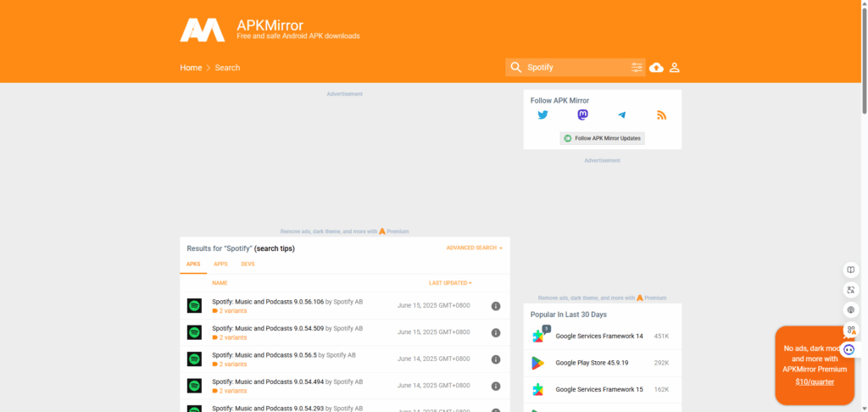This screenshot has height=412, width=868.
Task: Open APK Mirror Telegram channel
Action: click(622, 114)
